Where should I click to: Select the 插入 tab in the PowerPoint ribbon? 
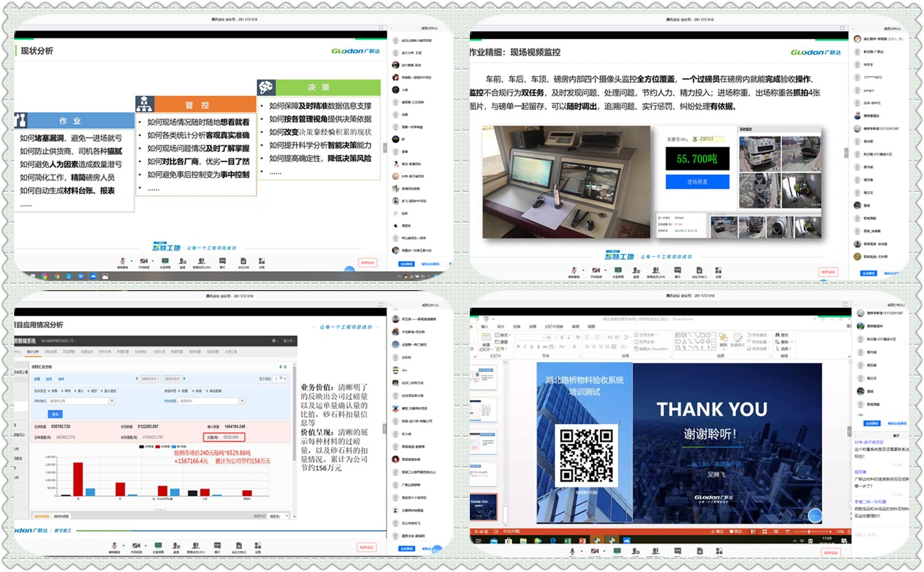pos(485,326)
